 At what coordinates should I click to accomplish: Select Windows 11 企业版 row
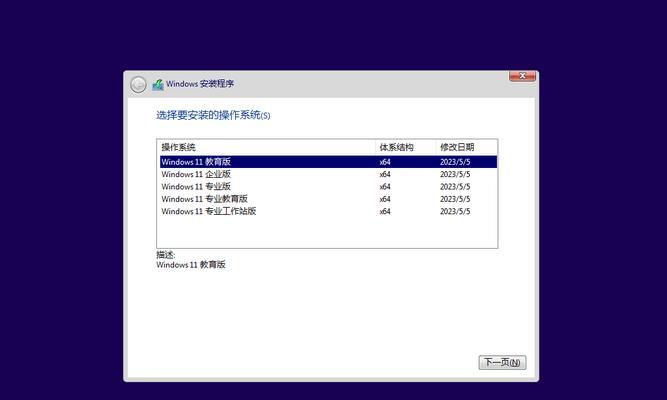pos(328,174)
